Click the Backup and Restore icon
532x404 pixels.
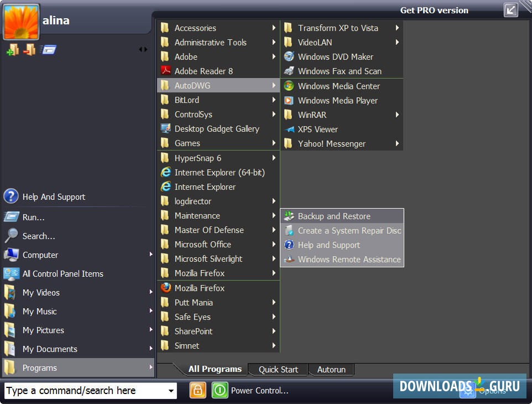(289, 216)
